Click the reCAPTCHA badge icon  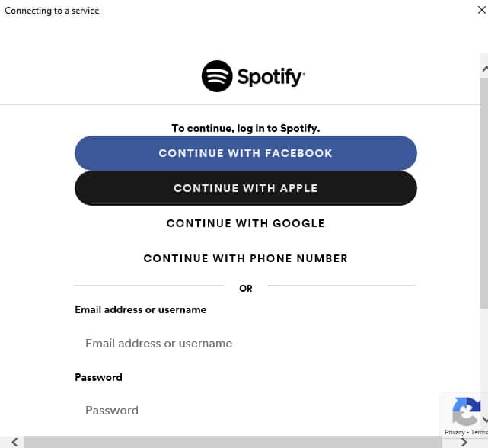coord(465,412)
